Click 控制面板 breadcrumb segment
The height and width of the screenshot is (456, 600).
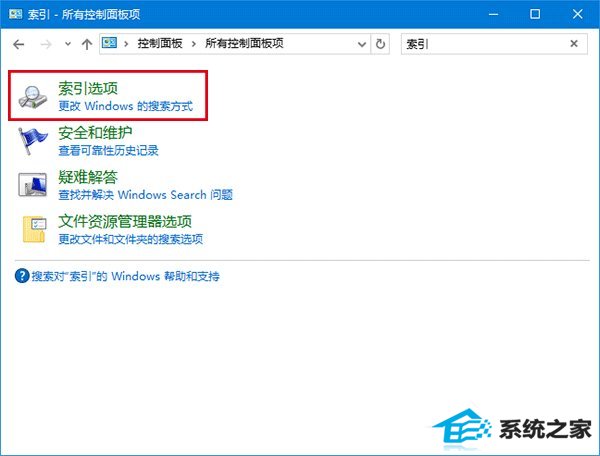coord(160,43)
